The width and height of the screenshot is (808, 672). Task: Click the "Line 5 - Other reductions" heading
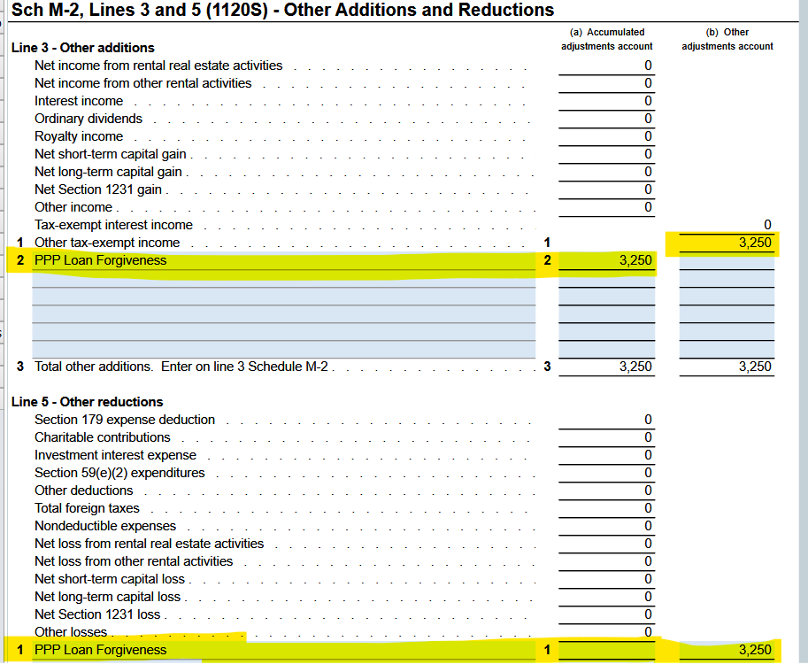87,402
